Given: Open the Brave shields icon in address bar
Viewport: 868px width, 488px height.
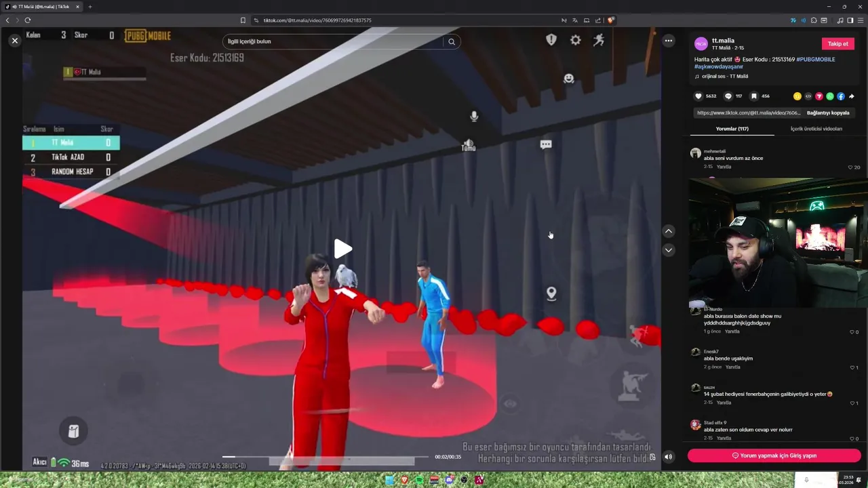Looking at the screenshot, I should tap(611, 20).
